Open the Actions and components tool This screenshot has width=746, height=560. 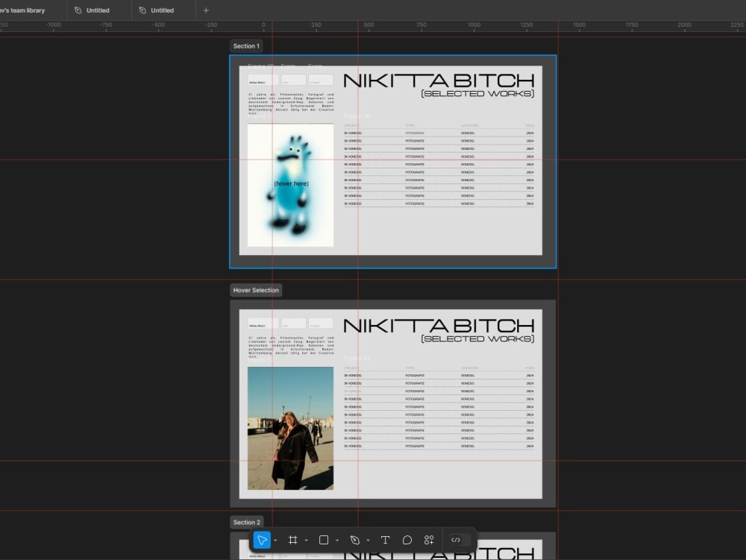click(429, 540)
